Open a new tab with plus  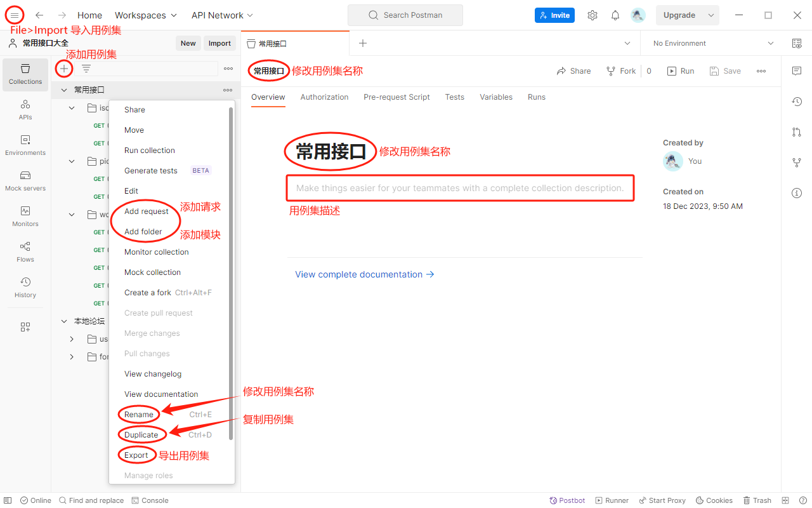(x=363, y=43)
